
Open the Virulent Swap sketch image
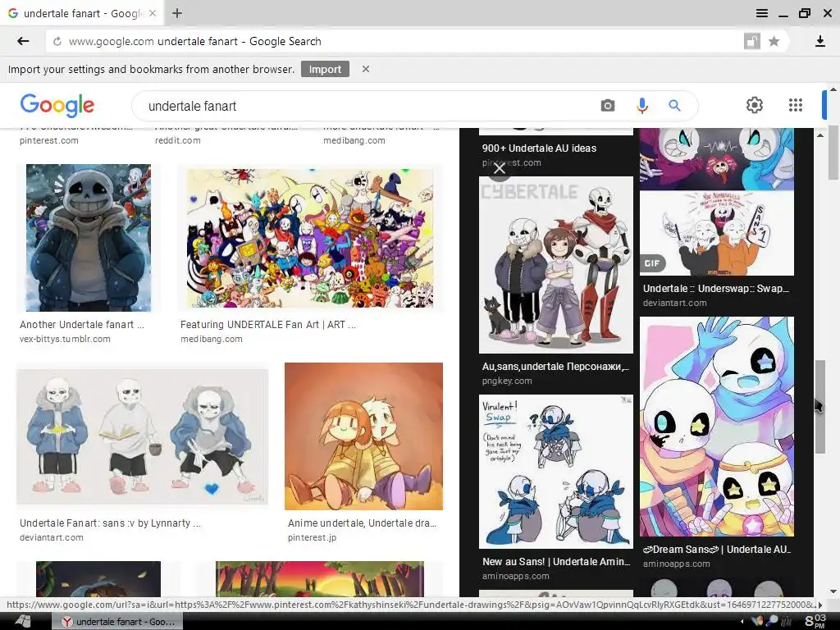click(x=556, y=472)
